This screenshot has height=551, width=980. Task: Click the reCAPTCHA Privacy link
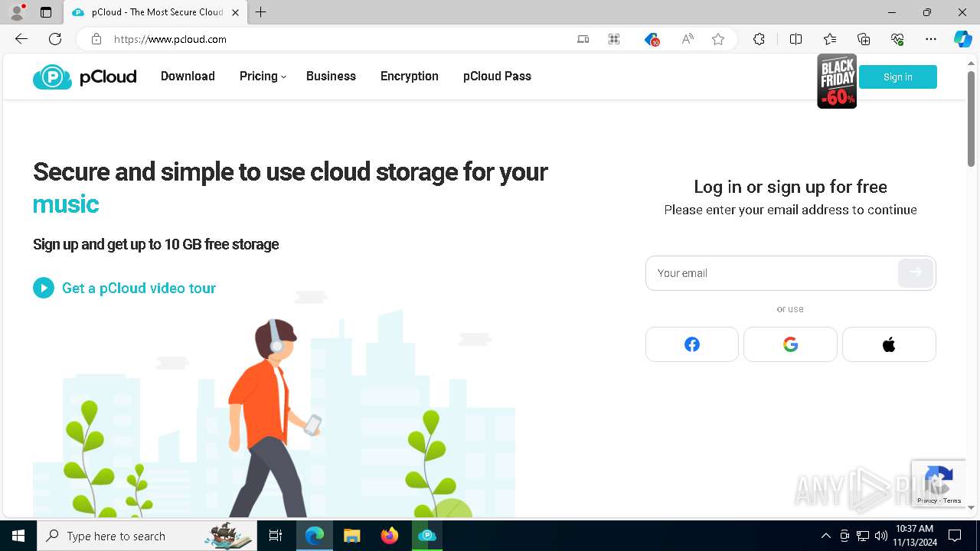tap(927, 500)
